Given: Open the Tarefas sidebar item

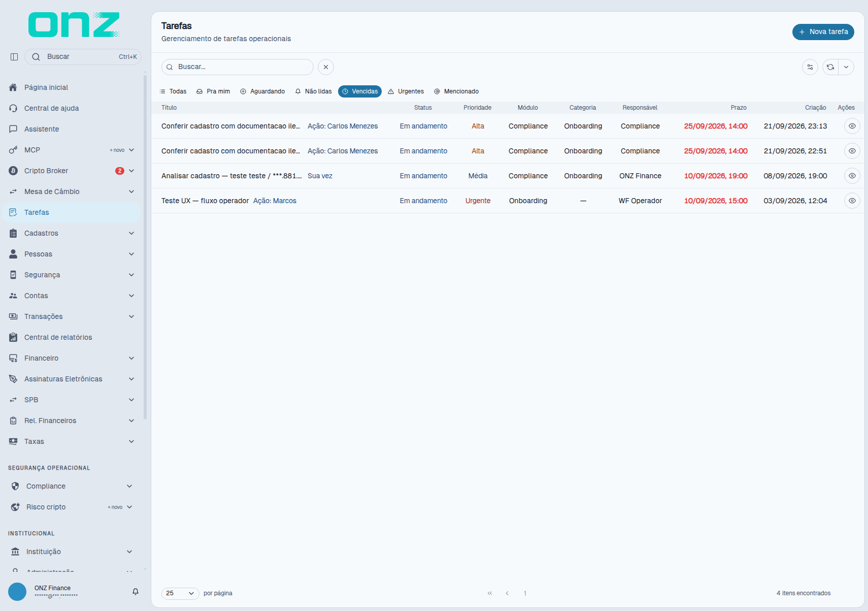Looking at the screenshot, I should point(72,212).
